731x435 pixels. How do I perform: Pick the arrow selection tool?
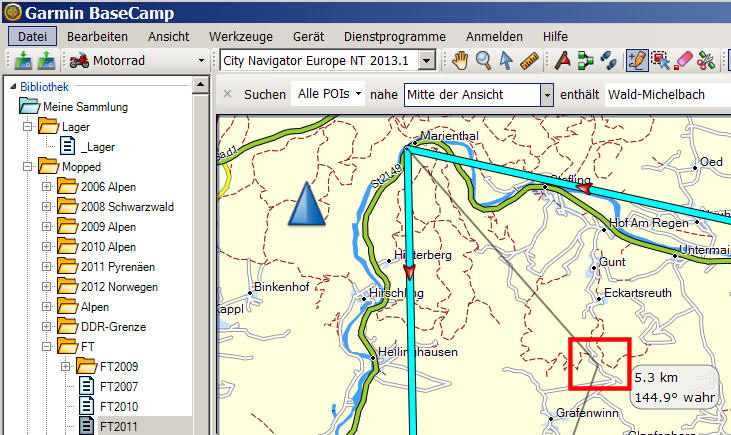507,61
